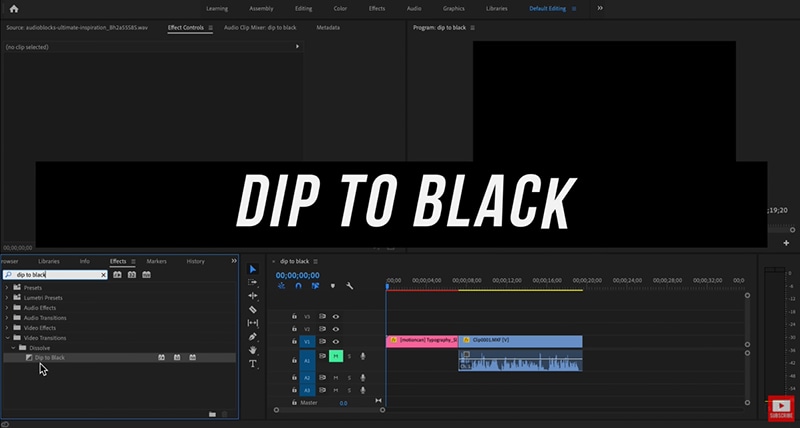Toggle insert sequences as nests button

tap(282, 286)
